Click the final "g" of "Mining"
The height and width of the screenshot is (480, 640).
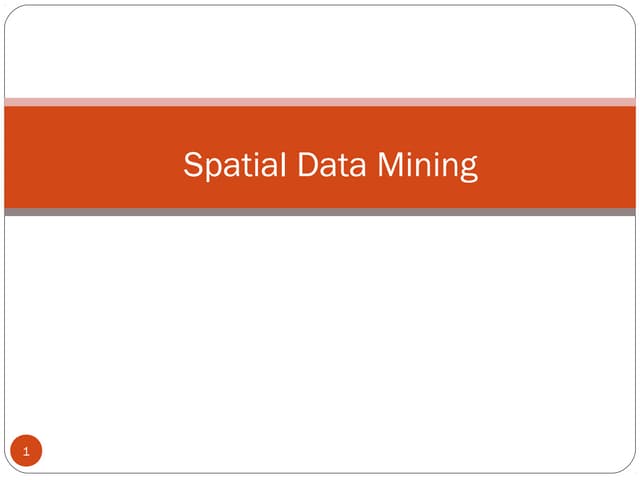pos(467,167)
